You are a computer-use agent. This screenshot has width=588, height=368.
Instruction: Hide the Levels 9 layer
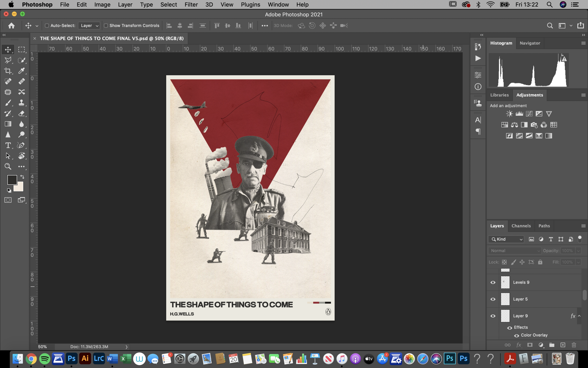[x=493, y=282]
